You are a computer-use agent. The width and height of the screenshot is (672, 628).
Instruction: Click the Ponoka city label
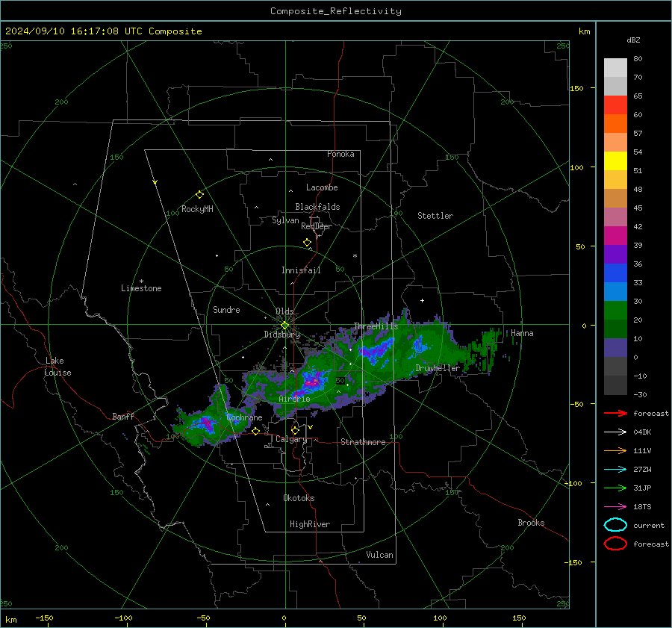[340, 154]
